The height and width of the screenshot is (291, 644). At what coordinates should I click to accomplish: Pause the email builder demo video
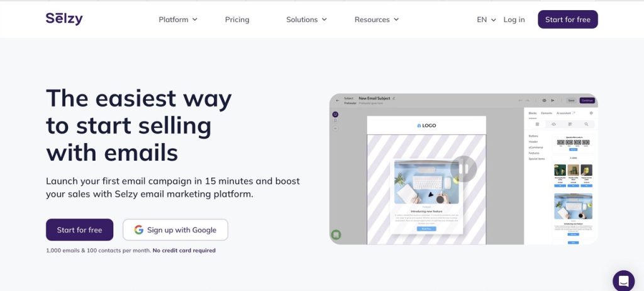pyautogui.click(x=464, y=169)
